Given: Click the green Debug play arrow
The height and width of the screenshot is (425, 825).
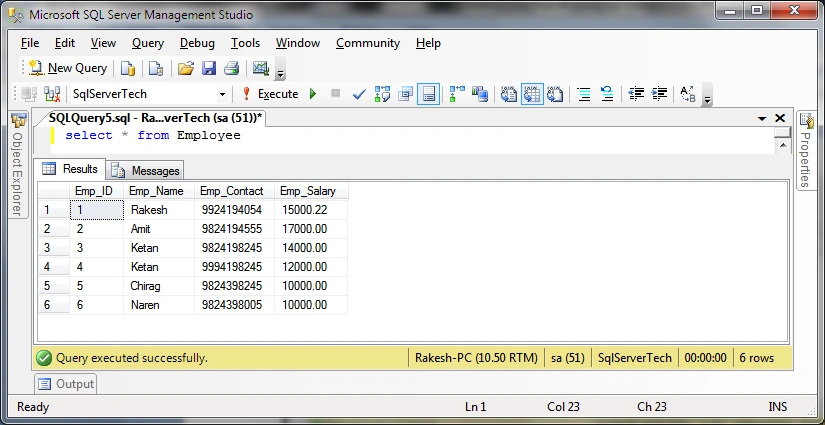Looking at the screenshot, I should click(x=313, y=94).
